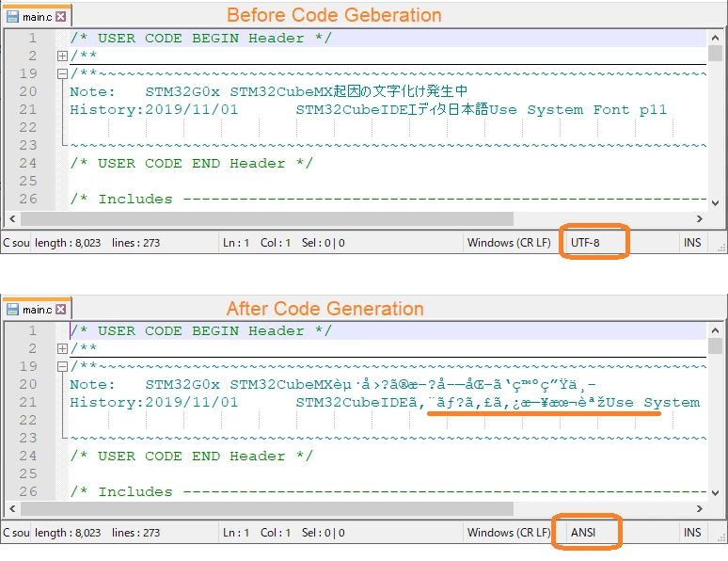Click the up scroll arrow in the top editor

[x=715, y=38]
